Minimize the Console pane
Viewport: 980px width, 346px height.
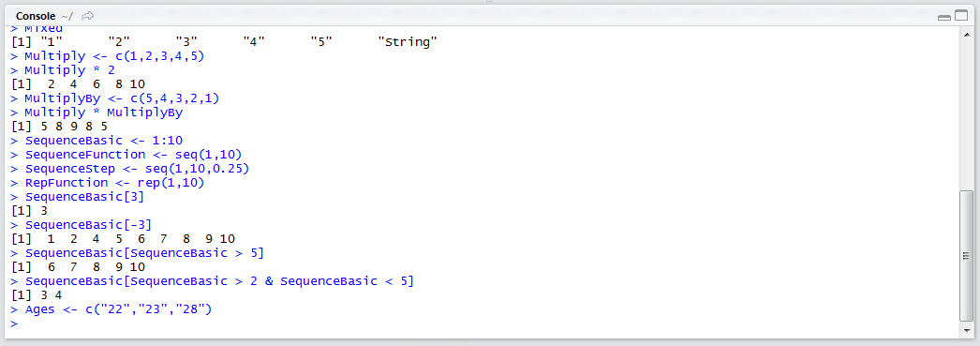coord(945,17)
